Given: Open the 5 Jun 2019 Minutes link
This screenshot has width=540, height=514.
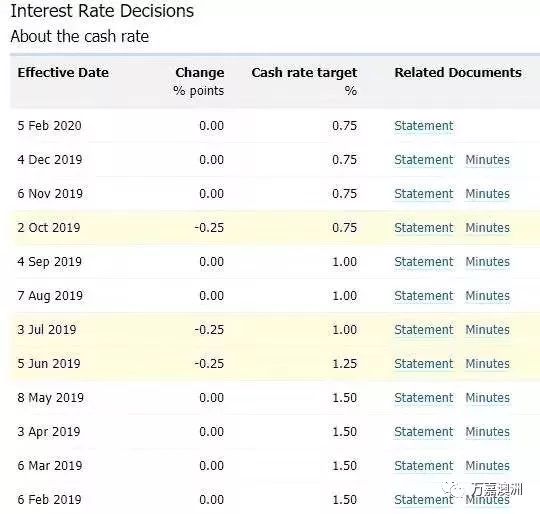Looking at the screenshot, I should [487, 364].
